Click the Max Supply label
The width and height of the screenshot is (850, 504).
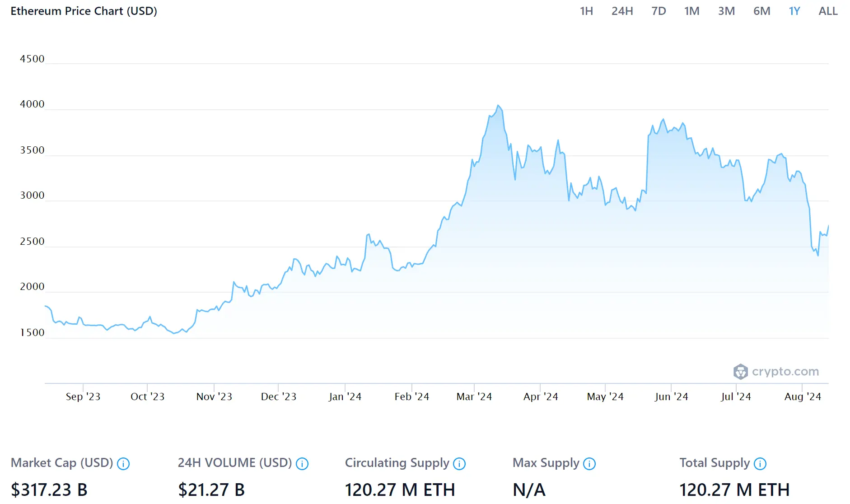coord(546,463)
